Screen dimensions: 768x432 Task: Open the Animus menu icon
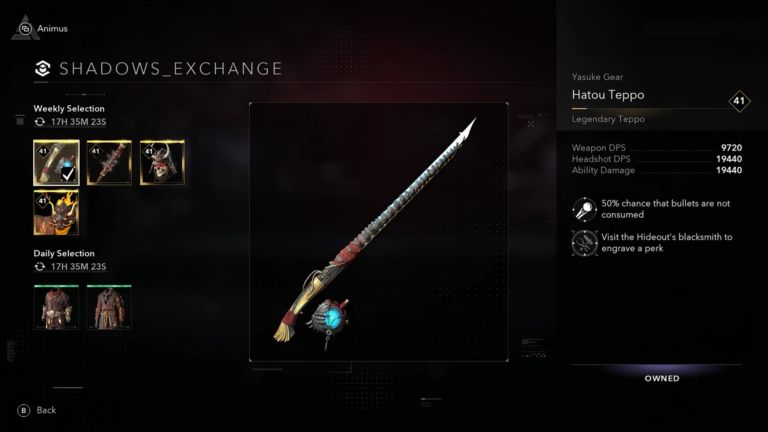coord(25,28)
